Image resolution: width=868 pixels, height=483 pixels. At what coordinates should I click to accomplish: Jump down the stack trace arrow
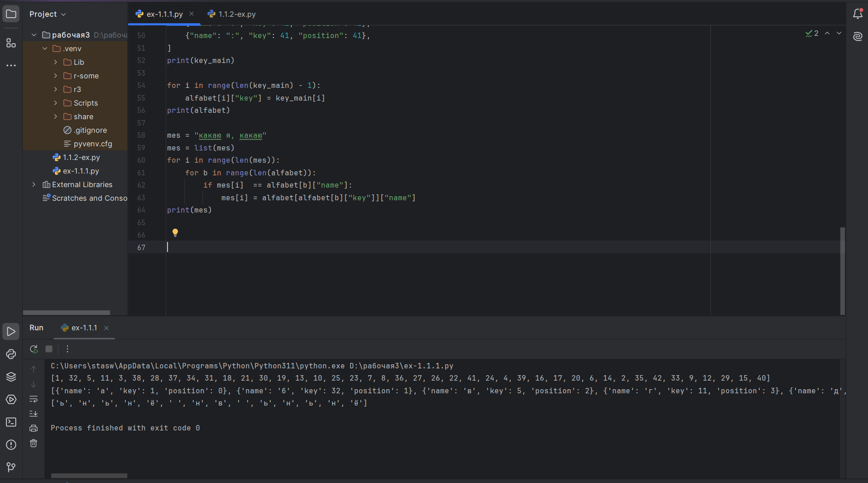pyautogui.click(x=34, y=384)
